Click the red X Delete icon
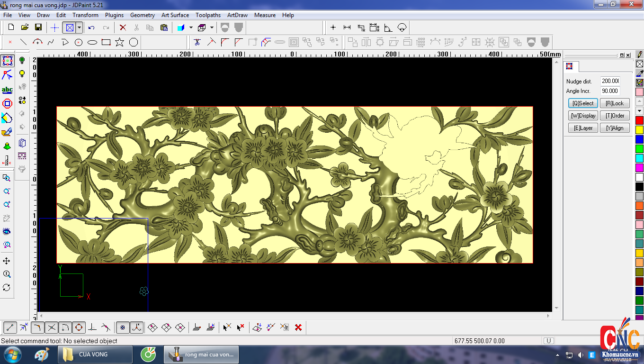 point(123,27)
